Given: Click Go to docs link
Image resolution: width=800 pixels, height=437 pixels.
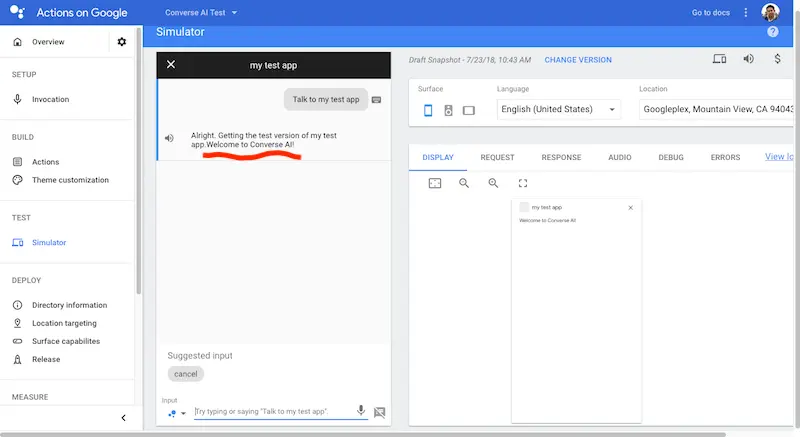Looking at the screenshot, I should tap(711, 12).
